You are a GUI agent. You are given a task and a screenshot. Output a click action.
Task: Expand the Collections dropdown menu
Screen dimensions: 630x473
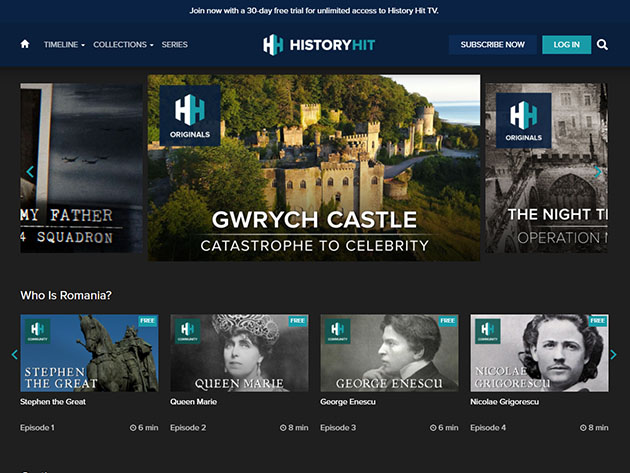pyautogui.click(x=123, y=45)
